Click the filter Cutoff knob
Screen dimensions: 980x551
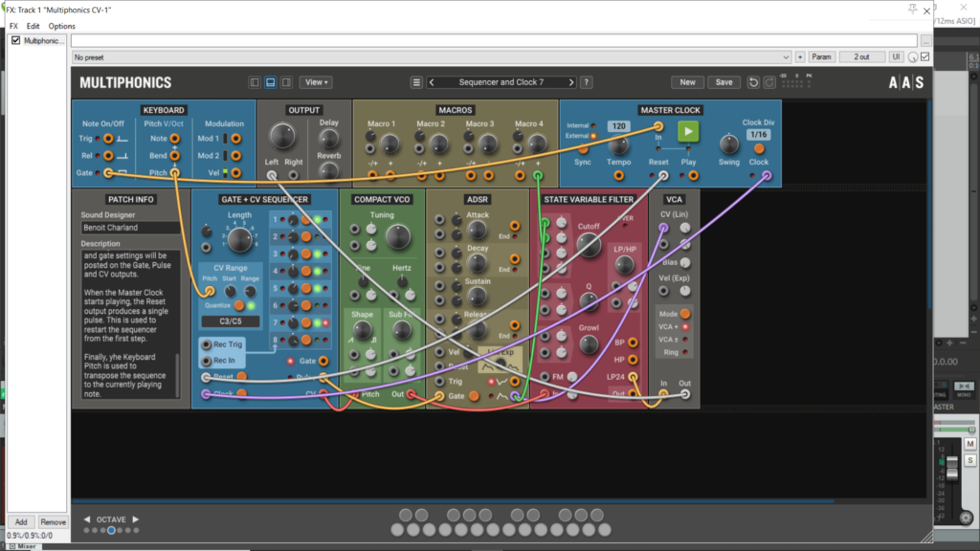pyautogui.click(x=589, y=246)
